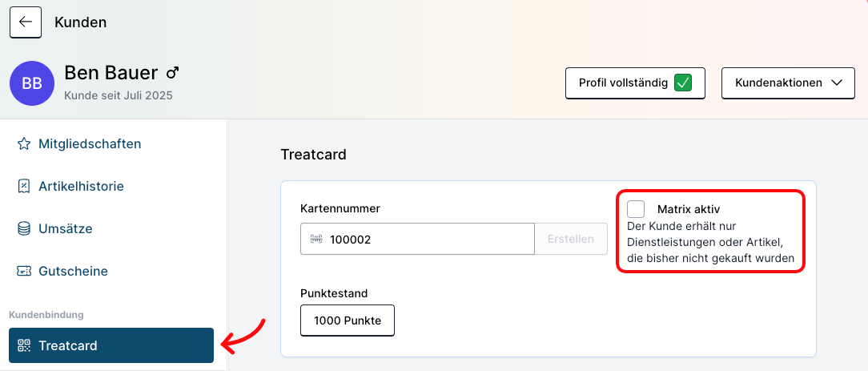
Task: Click the BB avatar circle
Action: click(x=32, y=83)
